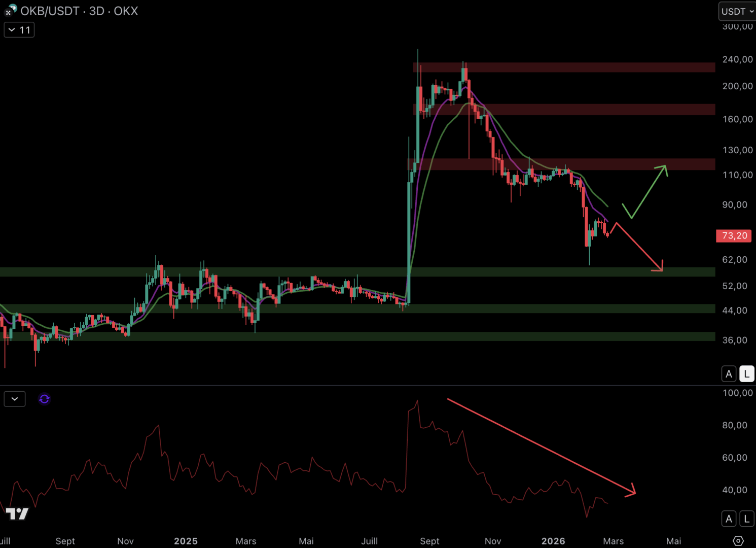756x548 pixels.
Task: Toggle auto scale A on indicator pane
Action: (x=729, y=519)
